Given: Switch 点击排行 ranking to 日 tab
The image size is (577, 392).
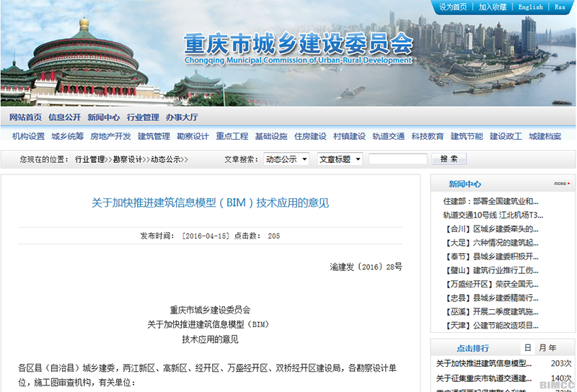Looking at the screenshot, I should coord(528,347).
